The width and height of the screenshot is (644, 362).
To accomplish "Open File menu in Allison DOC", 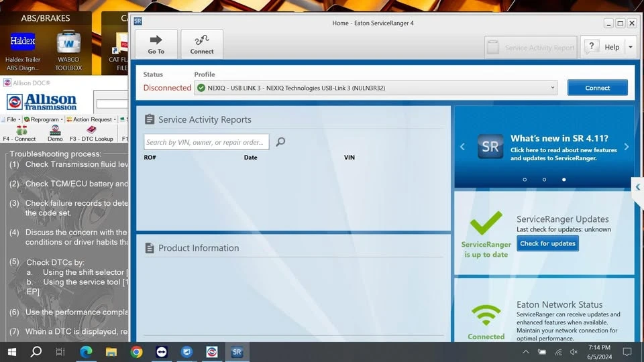I will coord(11,119).
